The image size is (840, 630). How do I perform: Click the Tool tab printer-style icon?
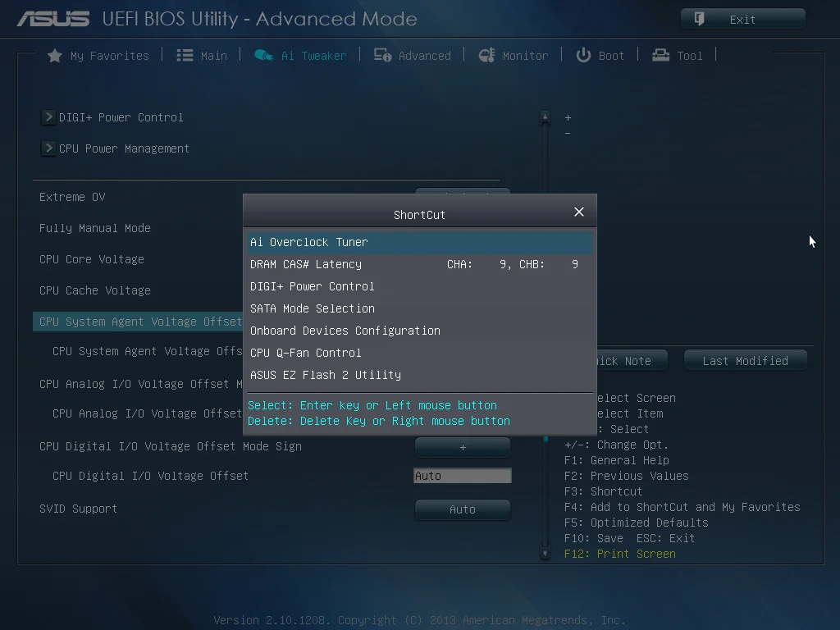(x=660, y=55)
